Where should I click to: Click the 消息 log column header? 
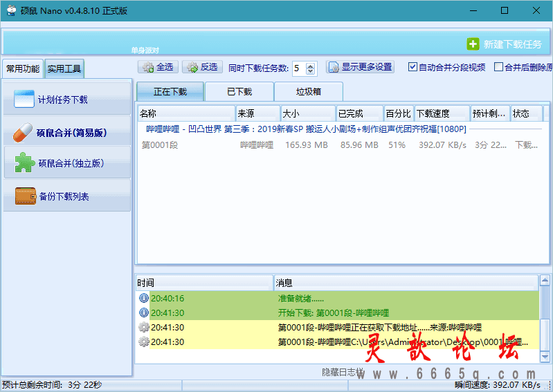click(x=406, y=283)
